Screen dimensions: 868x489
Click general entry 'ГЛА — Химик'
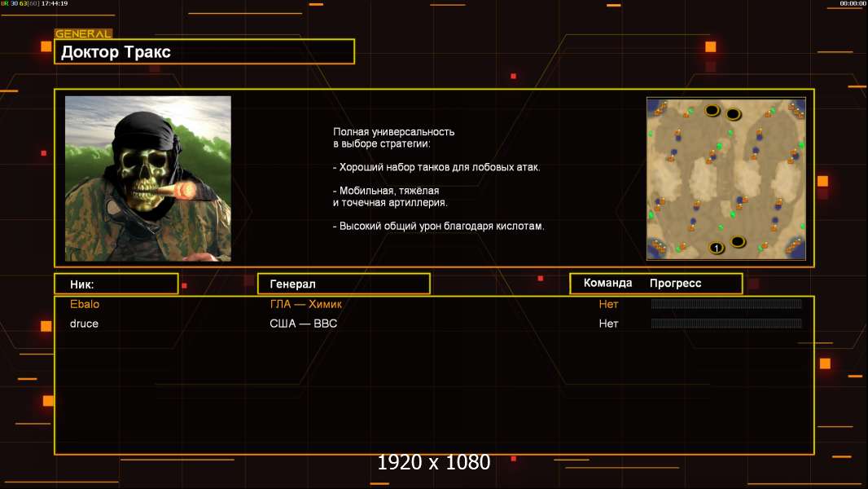(x=305, y=304)
